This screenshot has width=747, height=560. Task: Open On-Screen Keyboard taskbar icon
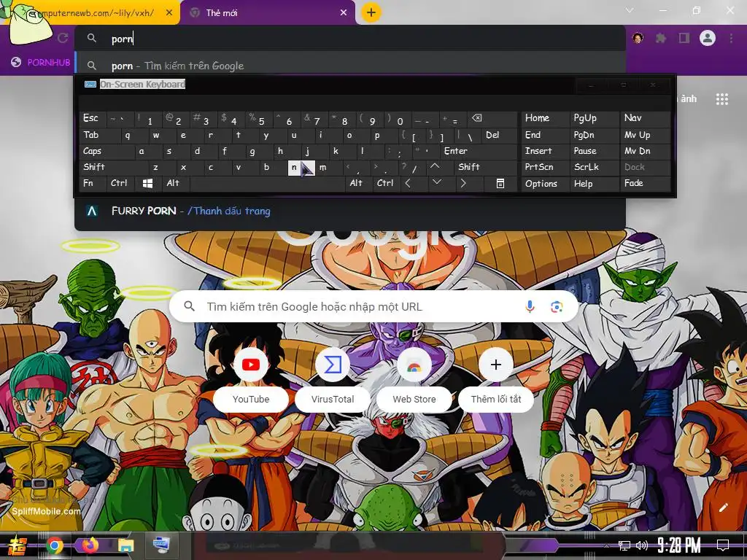161,544
